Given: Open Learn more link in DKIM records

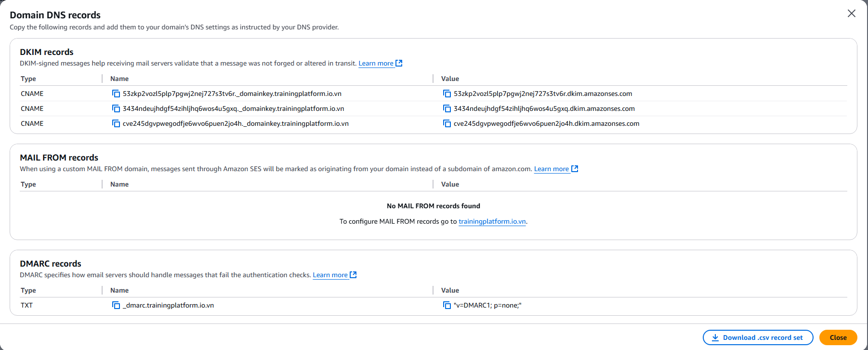Looking at the screenshot, I should (376, 63).
